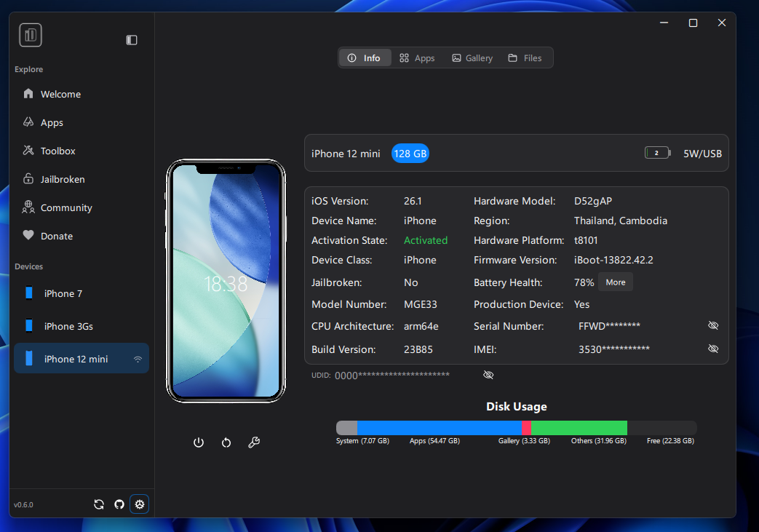Viewport: 759px width, 532px height.
Task: Minimize the application window
Action: coord(664,23)
